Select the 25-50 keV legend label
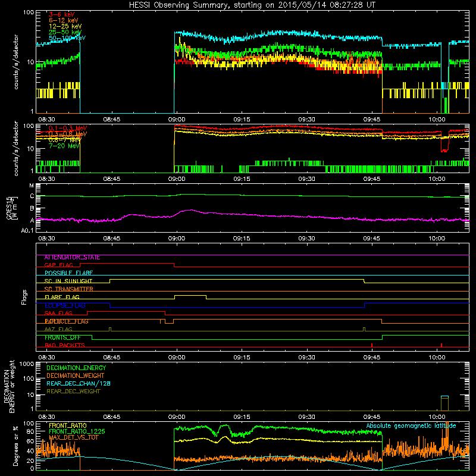Screen dimensions: 476x476 [x=65, y=32]
